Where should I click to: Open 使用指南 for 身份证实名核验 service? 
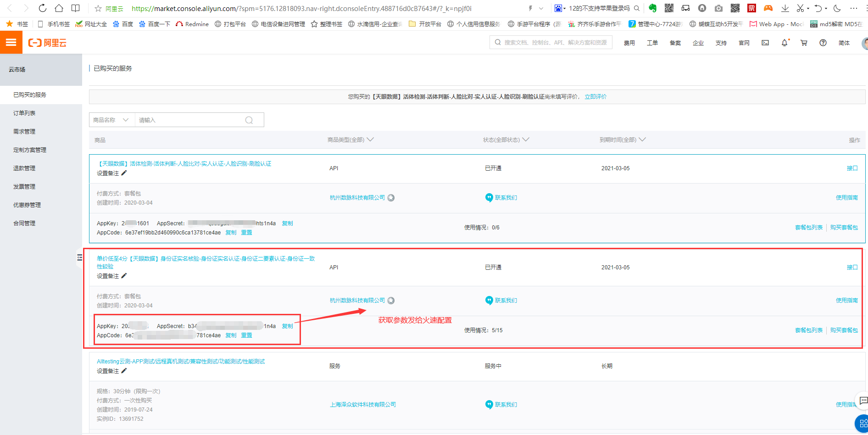click(847, 301)
